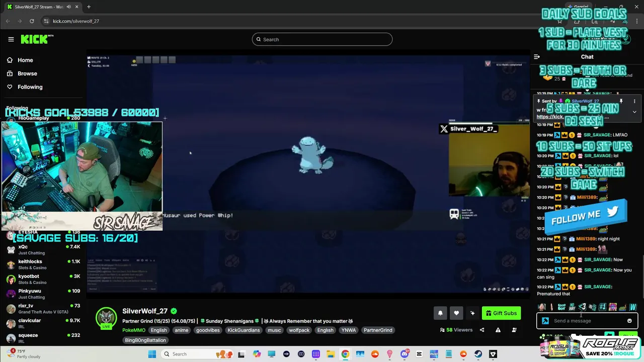Open Discord from taskbar
Screen dimensions: 644x362
coord(405,354)
